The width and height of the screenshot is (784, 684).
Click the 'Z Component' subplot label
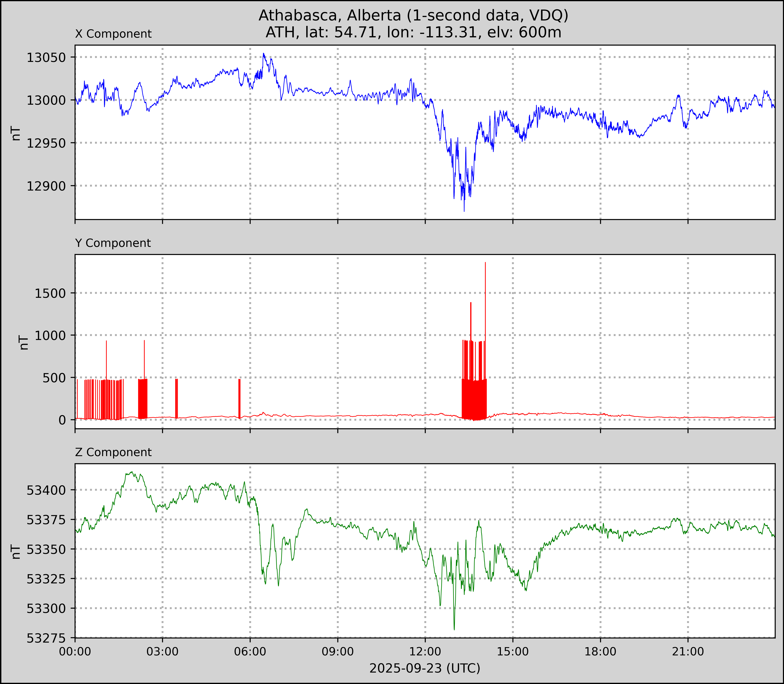113,452
